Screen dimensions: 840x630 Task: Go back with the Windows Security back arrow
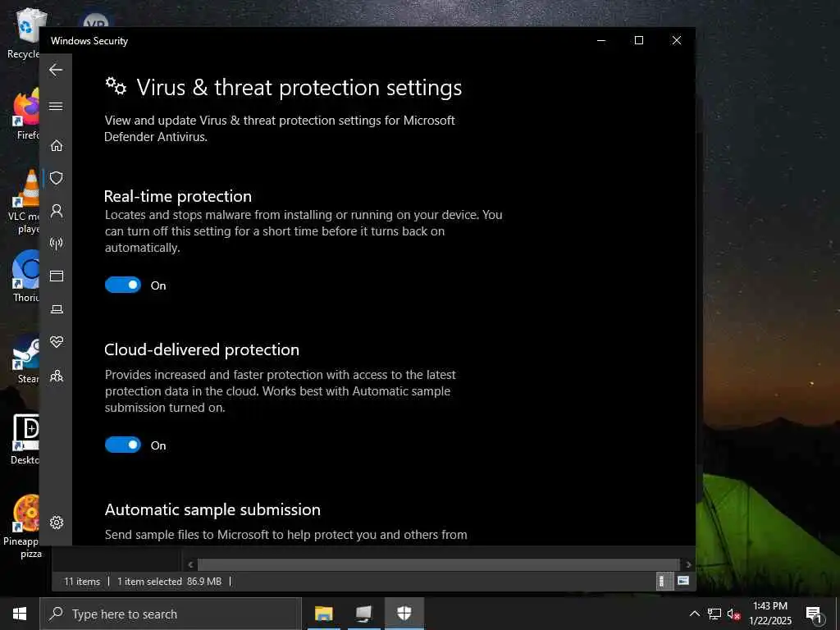(x=56, y=70)
